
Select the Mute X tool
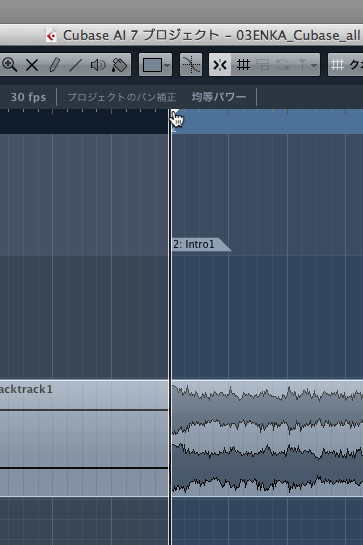(32, 65)
